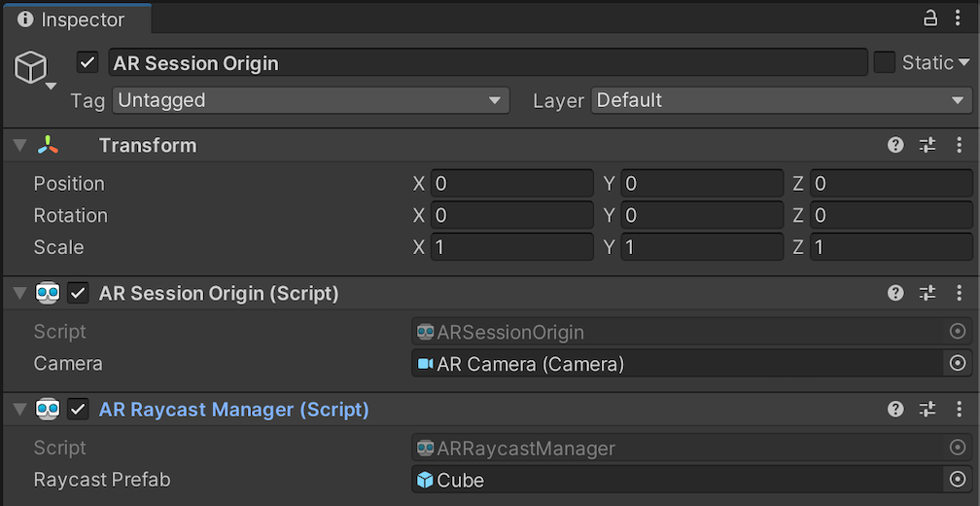This screenshot has width=980, height=506.
Task: Open AR Session Origin script help reference
Action: [x=895, y=293]
